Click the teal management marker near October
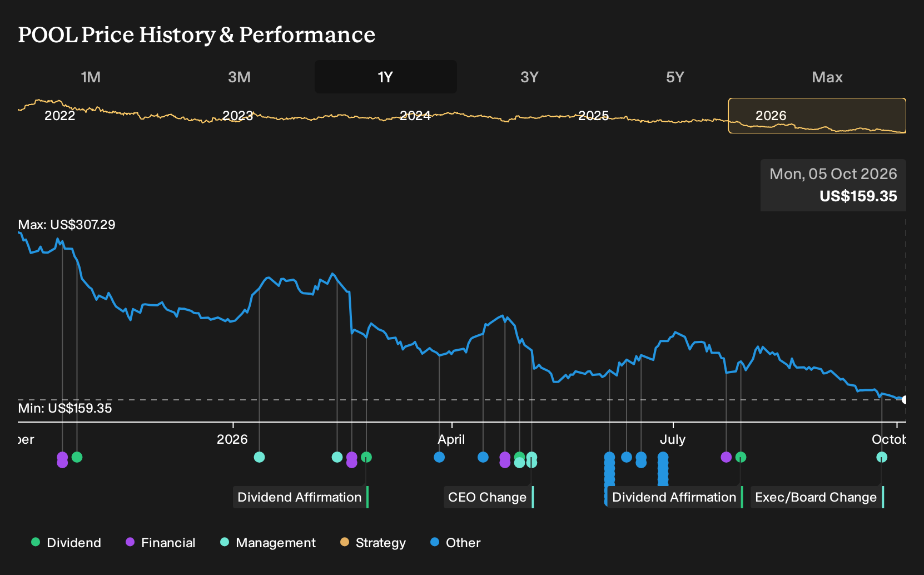The width and height of the screenshot is (924, 575). point(882,457)
